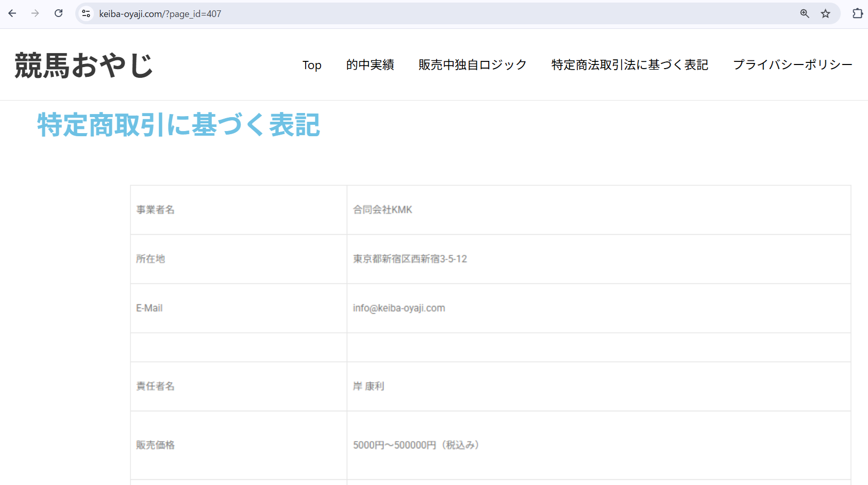868x485 pixels.
Task: Go to the Top menu item
Action: point(312,65)
